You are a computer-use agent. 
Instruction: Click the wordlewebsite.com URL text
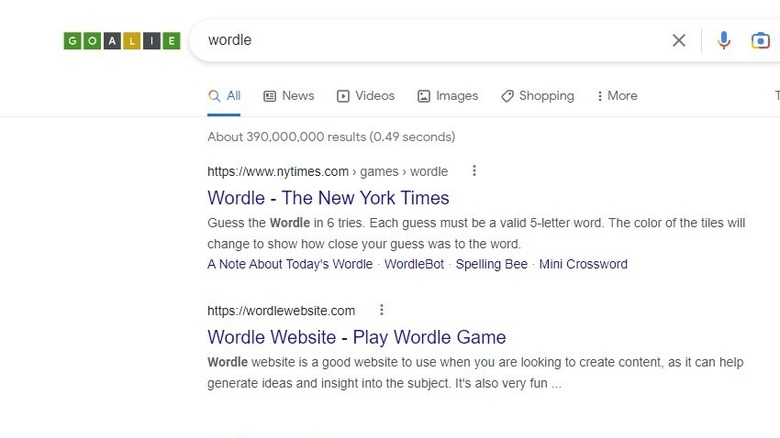tap(281, 310)
